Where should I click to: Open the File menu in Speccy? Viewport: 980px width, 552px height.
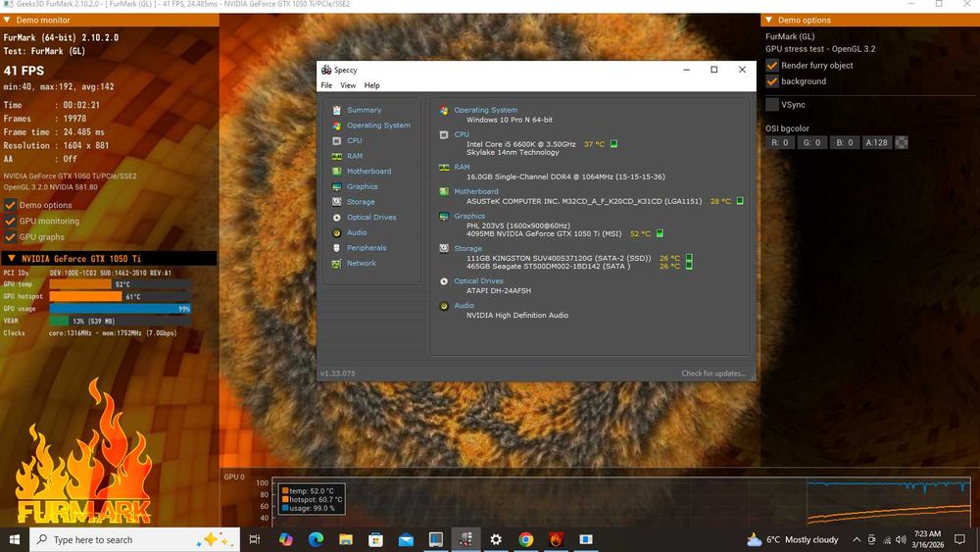[x=326, y=85]
